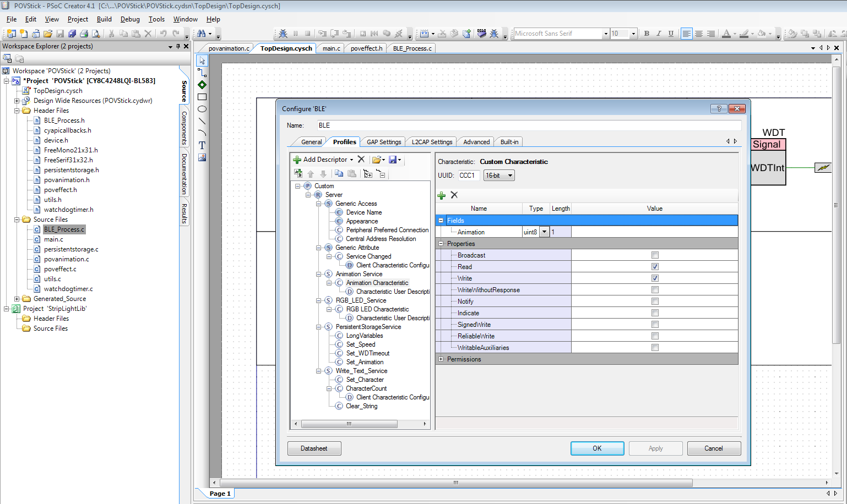The image size is (847, 504).
Task: Click the Find binoculars icon
Action: coord(201,34)
